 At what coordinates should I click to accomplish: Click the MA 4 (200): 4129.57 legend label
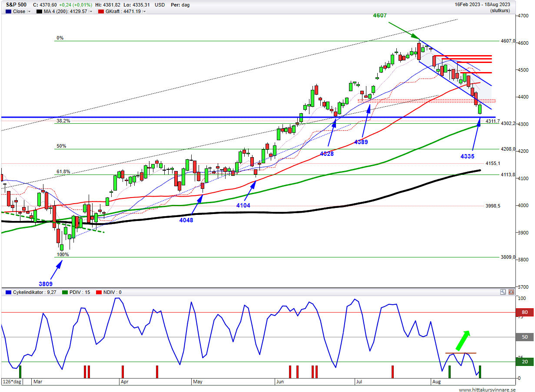65,12
